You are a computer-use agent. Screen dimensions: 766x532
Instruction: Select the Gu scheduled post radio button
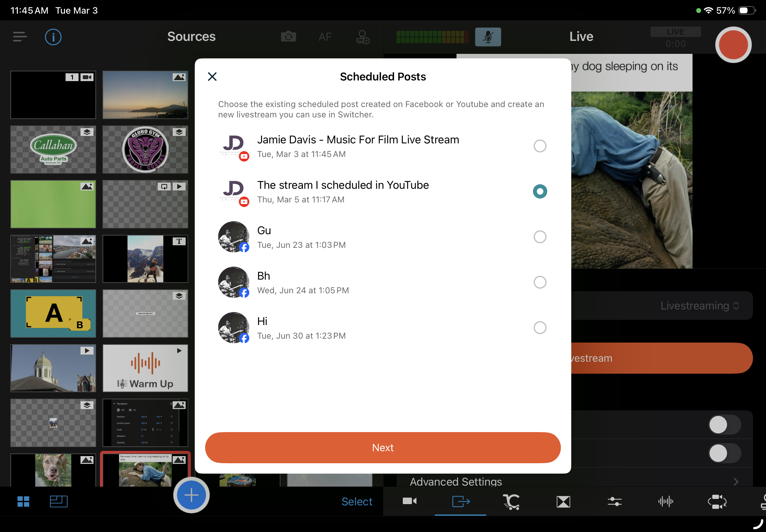tap(539, 237)
